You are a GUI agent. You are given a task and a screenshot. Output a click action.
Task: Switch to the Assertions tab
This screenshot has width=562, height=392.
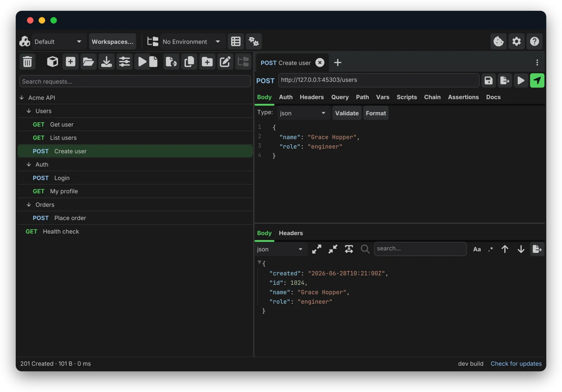tap(463, 97)
